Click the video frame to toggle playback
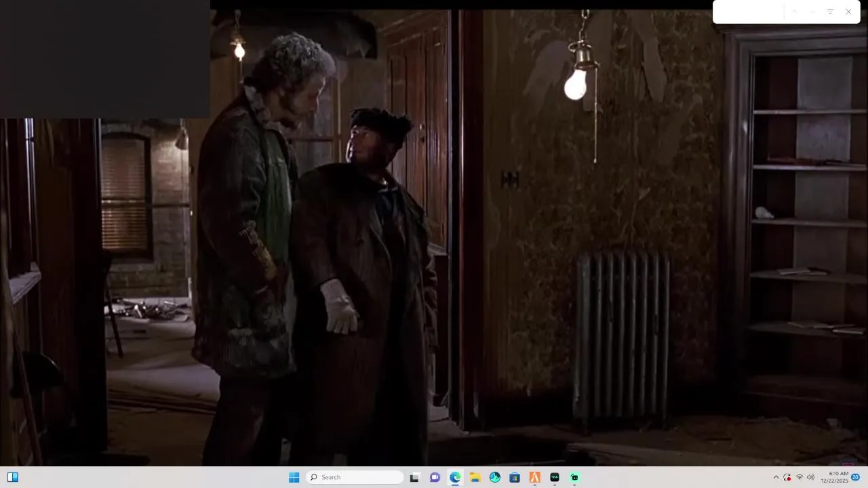Screen dimensions: 868x488 pos(434,237)
